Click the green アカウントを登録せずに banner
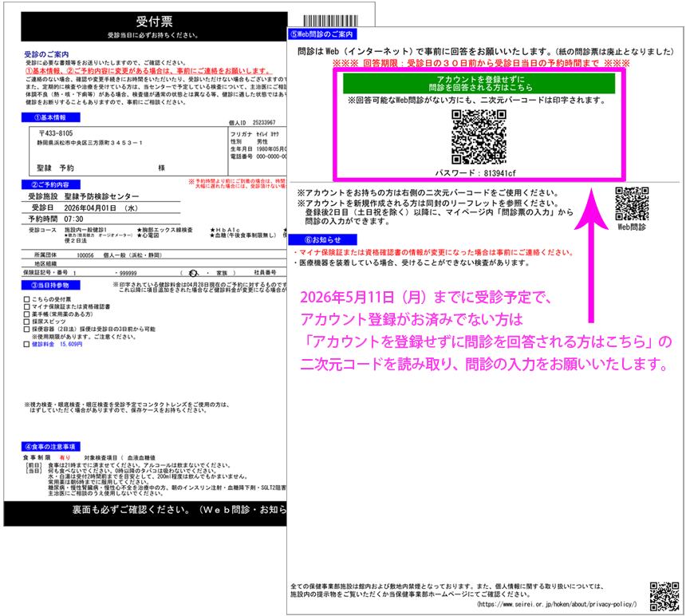Screen dimensions: 686x616 pyautogui.click(x=479, y=83)
